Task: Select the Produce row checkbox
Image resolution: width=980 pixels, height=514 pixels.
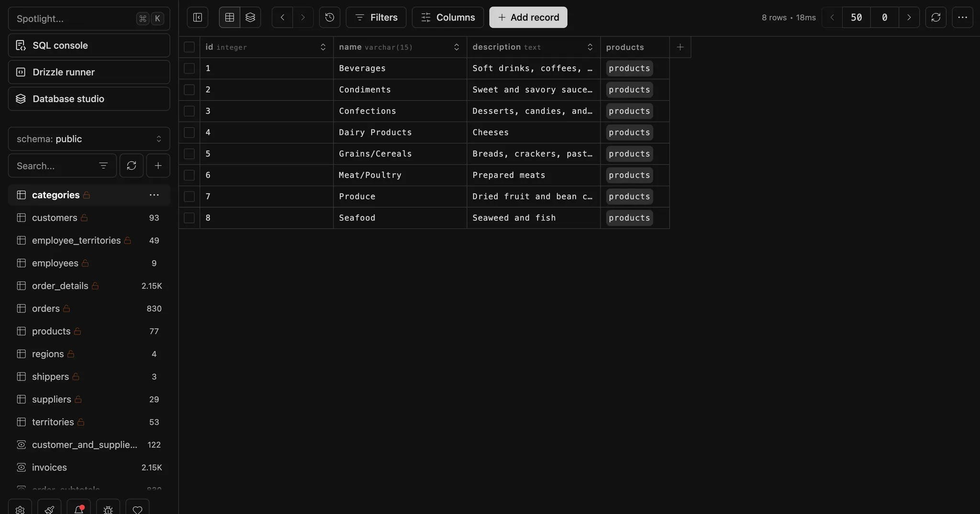Action: point(189,196)
